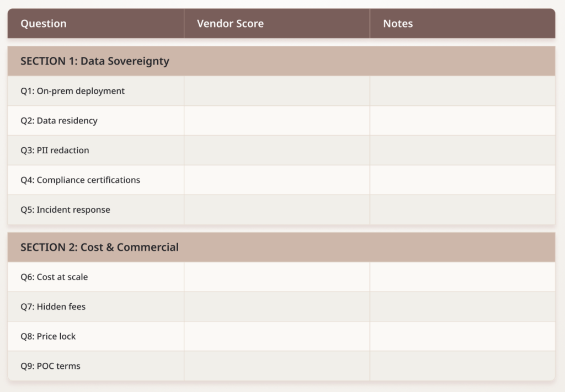Collapse the Section 1 Data Sovereignty row
Image resolution: width=565 pixels, height=392 pixels.
click(94, 61)
